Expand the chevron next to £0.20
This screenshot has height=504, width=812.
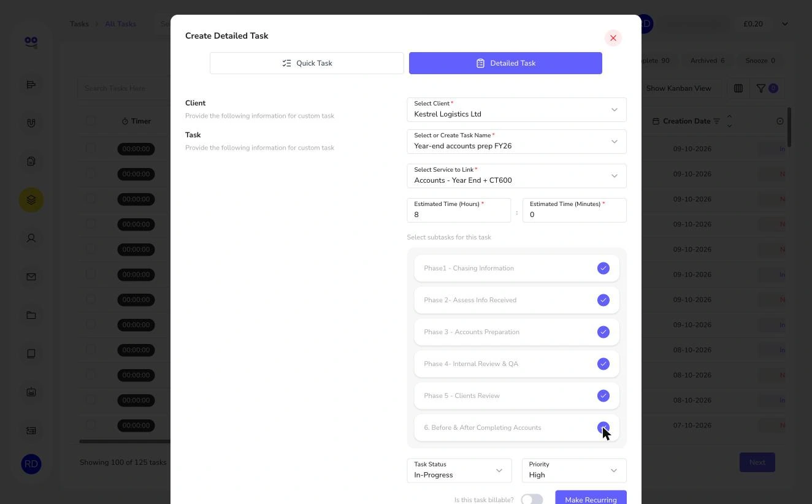[785, 24]
